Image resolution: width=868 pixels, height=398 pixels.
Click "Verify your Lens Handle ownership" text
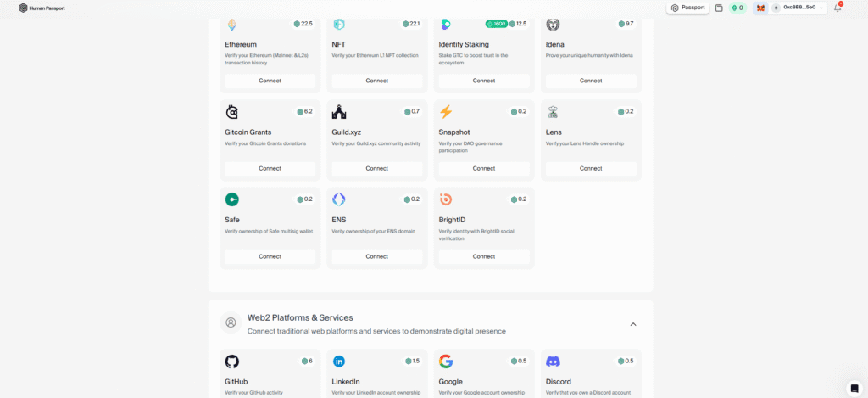[585, 143]
